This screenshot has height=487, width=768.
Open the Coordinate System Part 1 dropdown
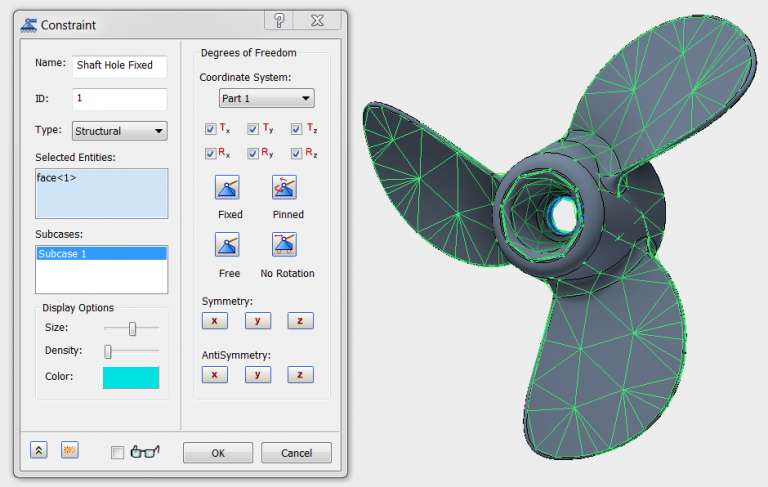pos(266,98)
